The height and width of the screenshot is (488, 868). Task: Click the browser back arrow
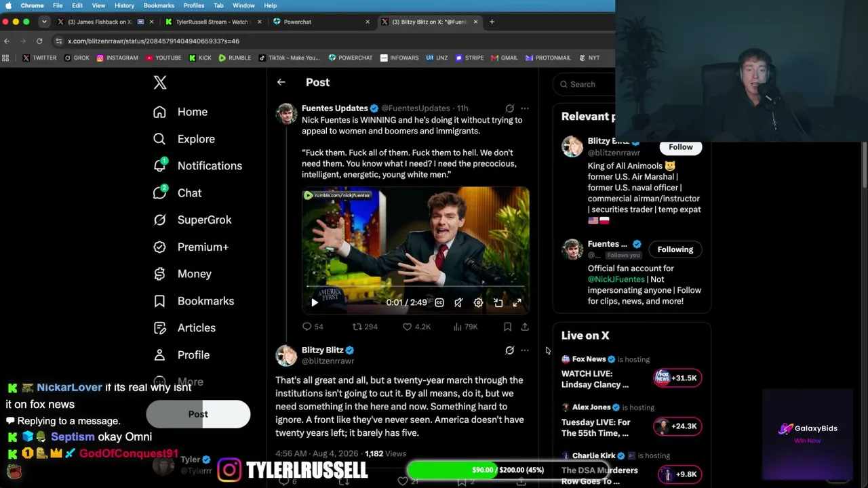tap(7, 41)
